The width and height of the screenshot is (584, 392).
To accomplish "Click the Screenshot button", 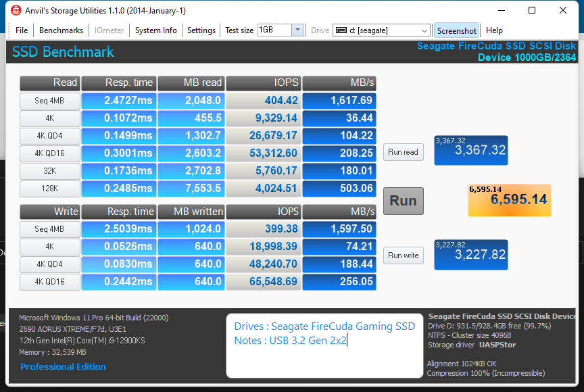I will click(x=456, y=30).
